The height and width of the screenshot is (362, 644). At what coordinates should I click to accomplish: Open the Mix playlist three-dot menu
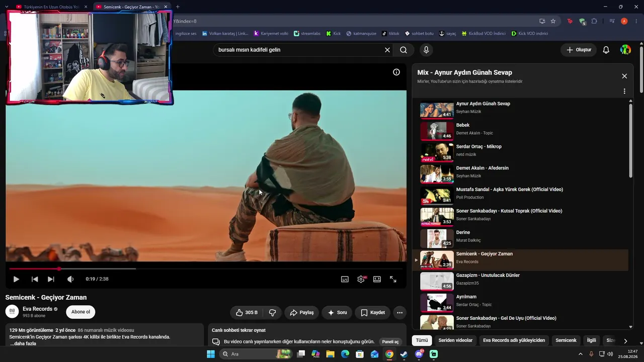pyautogui.click(x=624, y=92)
